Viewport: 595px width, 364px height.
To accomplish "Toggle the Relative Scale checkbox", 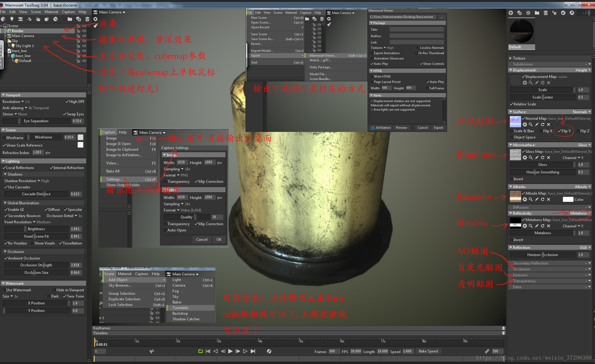I will tap(523, 104).
